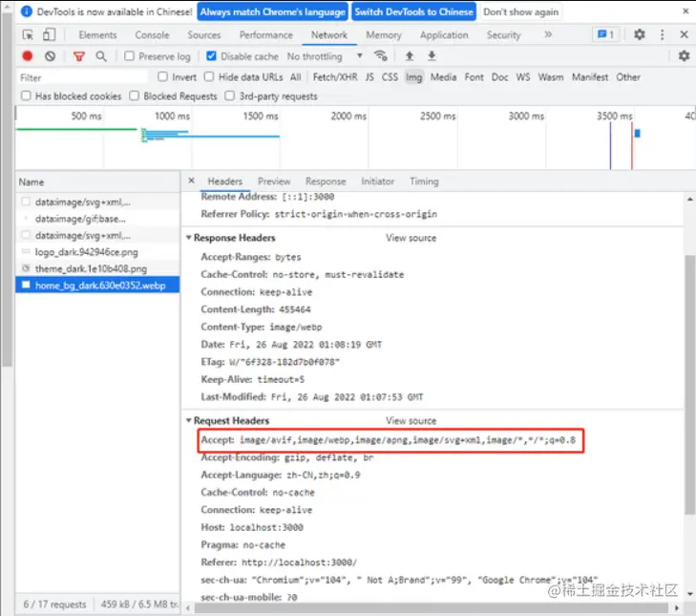
Task: Clear the network log
Action: coord(51,56)
